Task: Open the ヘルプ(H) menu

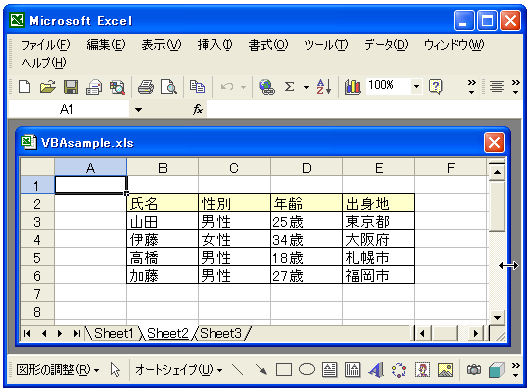Action: pos(44,63)
